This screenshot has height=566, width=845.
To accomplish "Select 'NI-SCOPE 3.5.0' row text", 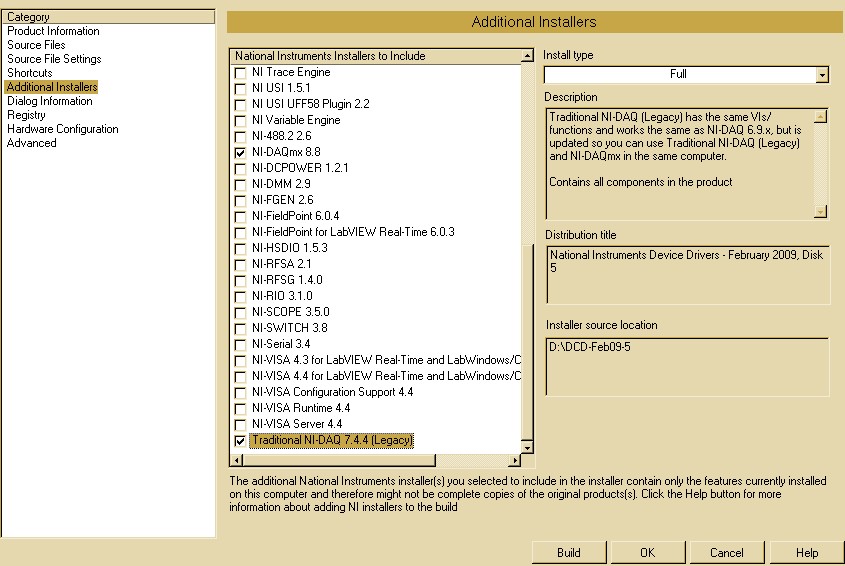I will click(290, 312).
